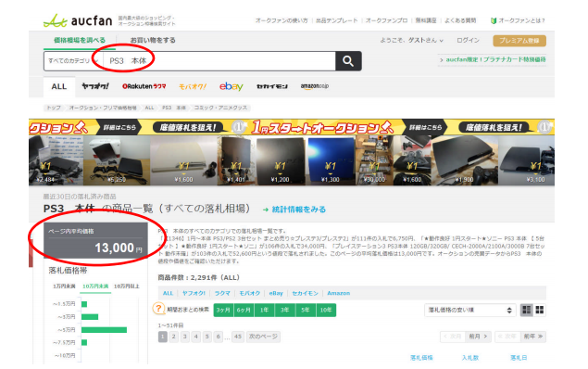Click the オークション・フリマ価格相場 breadcrumb

pyautogui.click(x=103, y=108)
